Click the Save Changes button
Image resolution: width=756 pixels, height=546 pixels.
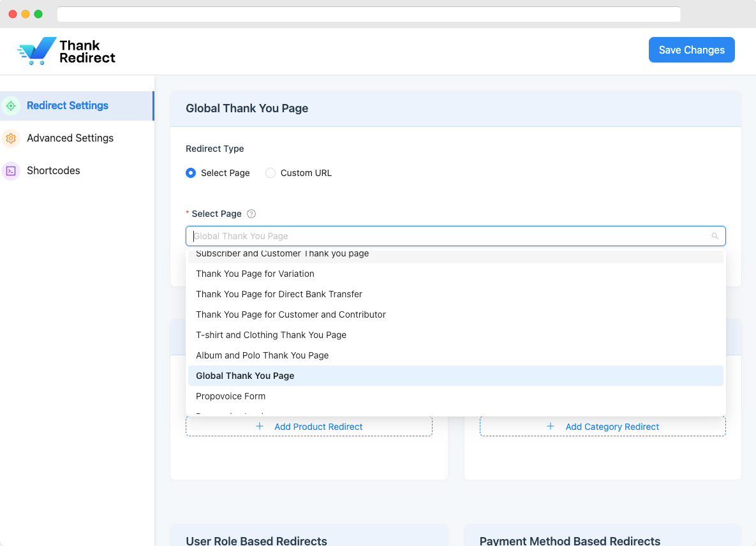click(x=692, y=50)
